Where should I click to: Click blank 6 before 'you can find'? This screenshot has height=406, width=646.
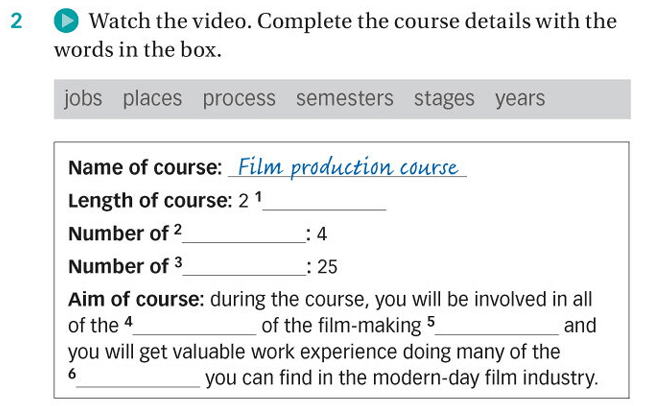tap(140, 379)
